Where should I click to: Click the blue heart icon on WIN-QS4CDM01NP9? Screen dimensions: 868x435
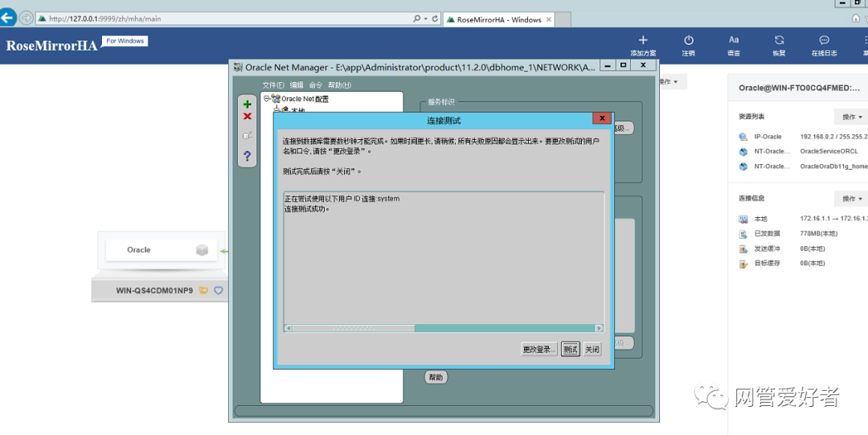coord(218,290)
